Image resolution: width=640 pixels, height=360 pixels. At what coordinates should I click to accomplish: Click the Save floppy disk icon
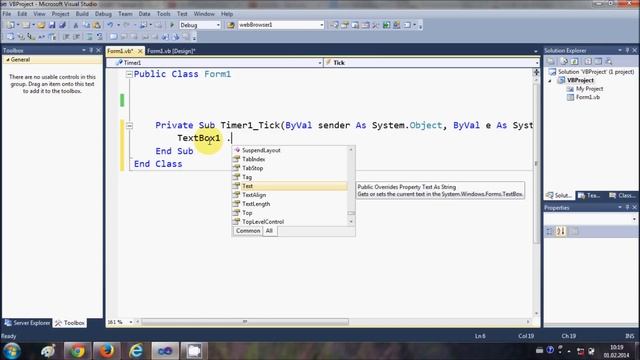click(52, 25)
